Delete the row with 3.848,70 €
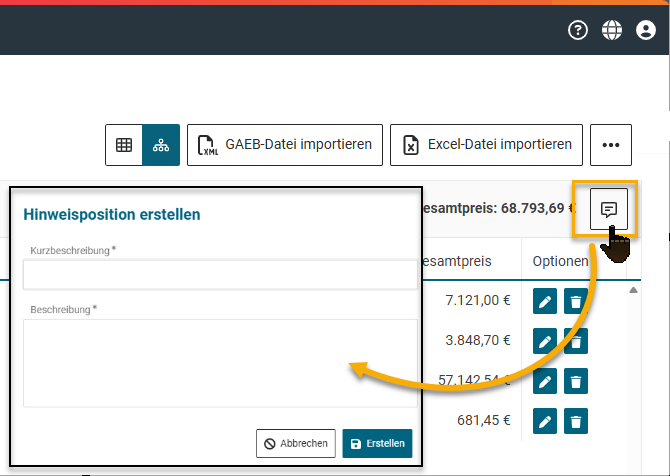Screen dimensions: 670x476 tap(576, 341)
